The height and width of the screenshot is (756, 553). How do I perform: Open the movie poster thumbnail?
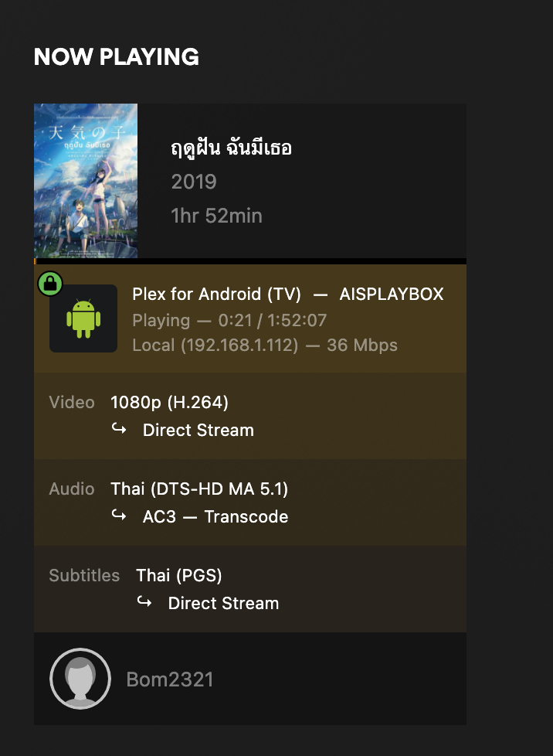point(86,181)
